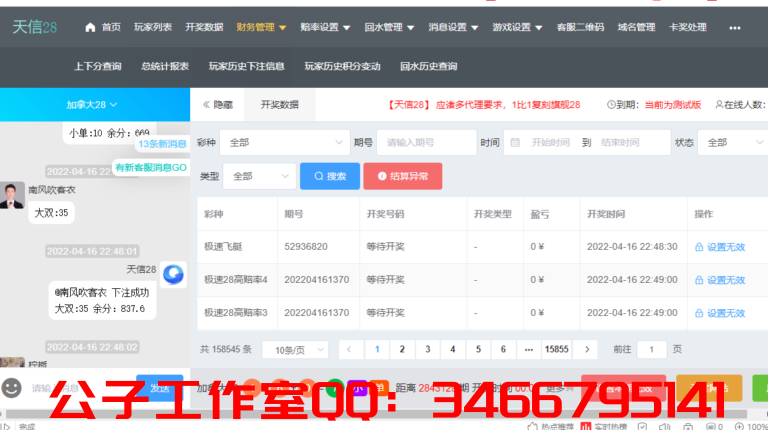
Task: Open 回水历史查询 submenu item
Action: click(429, 66)
